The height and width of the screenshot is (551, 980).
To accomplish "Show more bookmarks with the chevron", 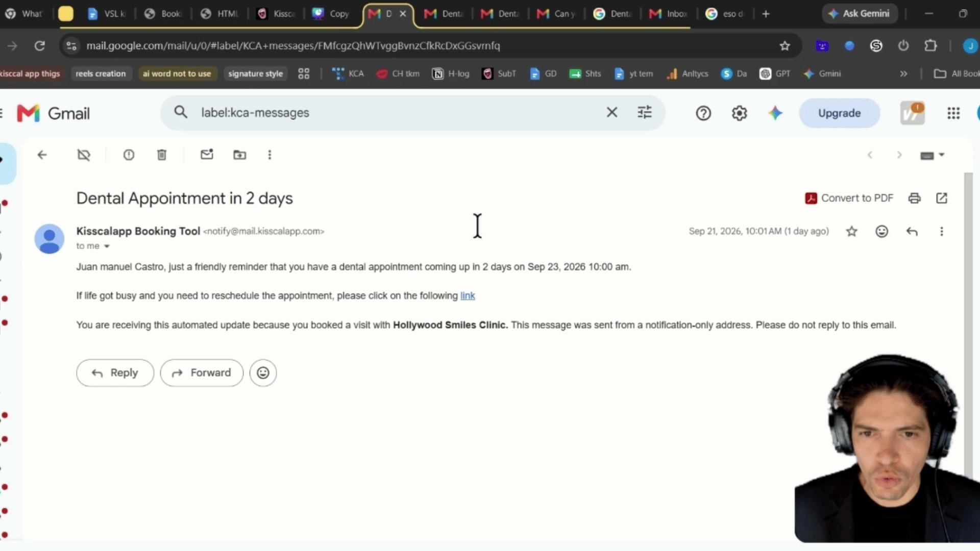I will click(x=903, y=74).
